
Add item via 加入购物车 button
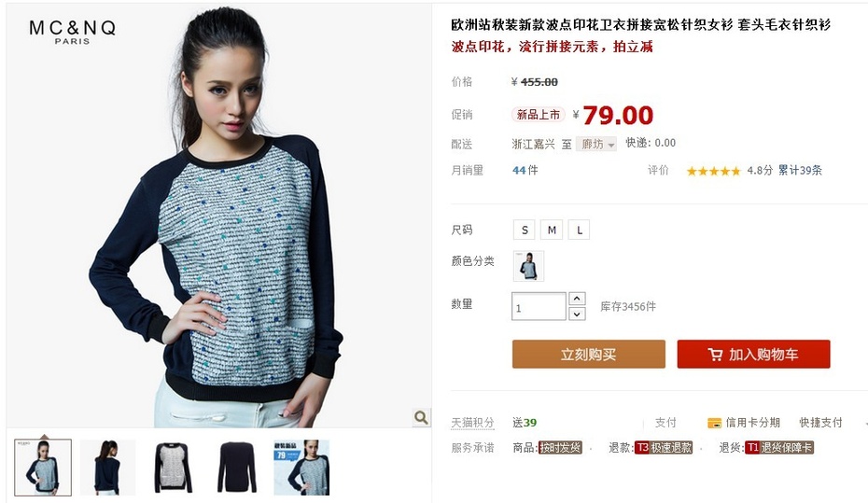pyautogui.click(x=753, y=354)
